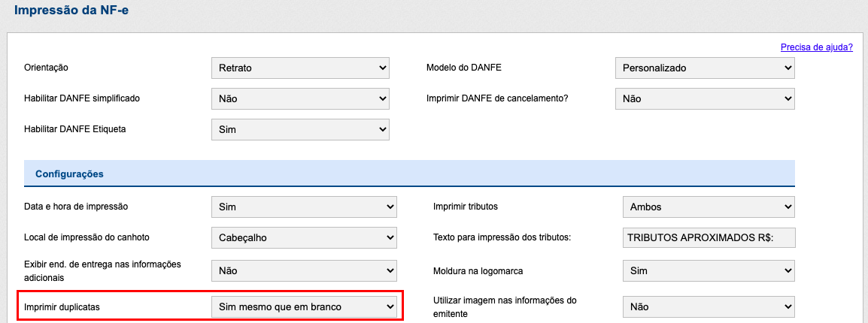Open the Orientação dropdown showing Retrato
868x323 pixels.
pyautogui.click(x=300, y=68)
